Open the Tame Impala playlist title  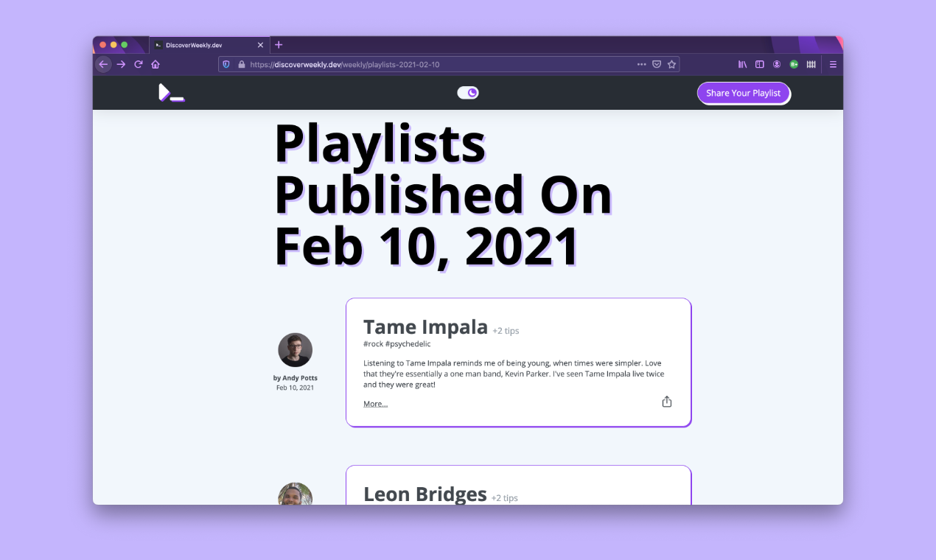pyautogui.click(x=425, y=326)
